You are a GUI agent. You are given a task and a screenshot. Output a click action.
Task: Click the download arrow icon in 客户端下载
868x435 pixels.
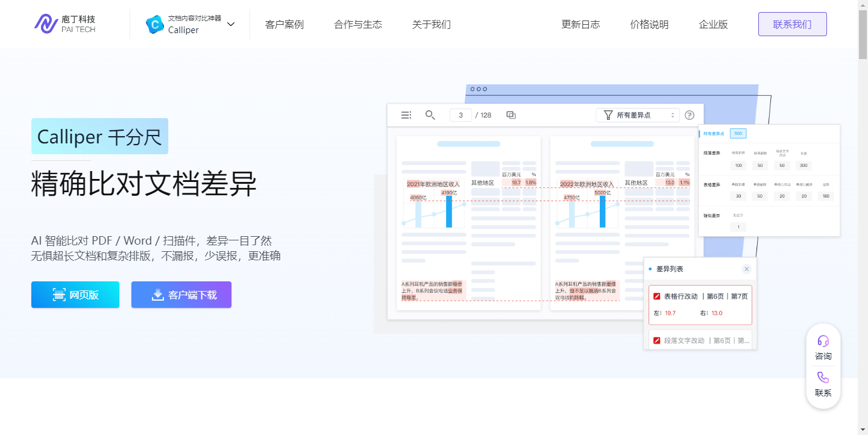tap(158, 295)
